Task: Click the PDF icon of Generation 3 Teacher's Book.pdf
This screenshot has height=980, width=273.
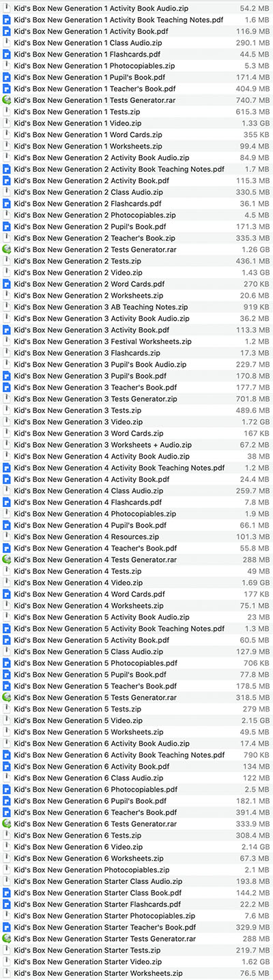Action: [x=6, y=387]
